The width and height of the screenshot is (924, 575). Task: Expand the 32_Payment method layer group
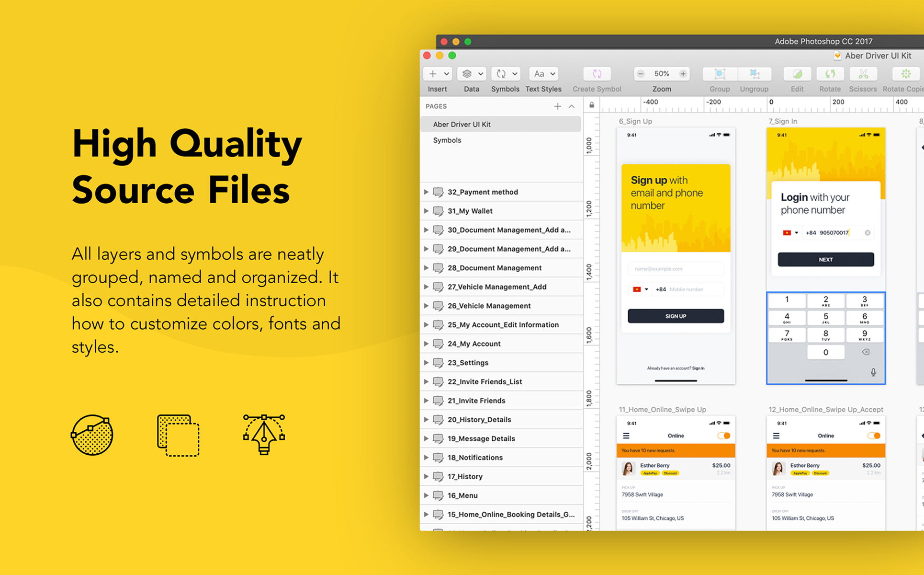coord(427,192)
